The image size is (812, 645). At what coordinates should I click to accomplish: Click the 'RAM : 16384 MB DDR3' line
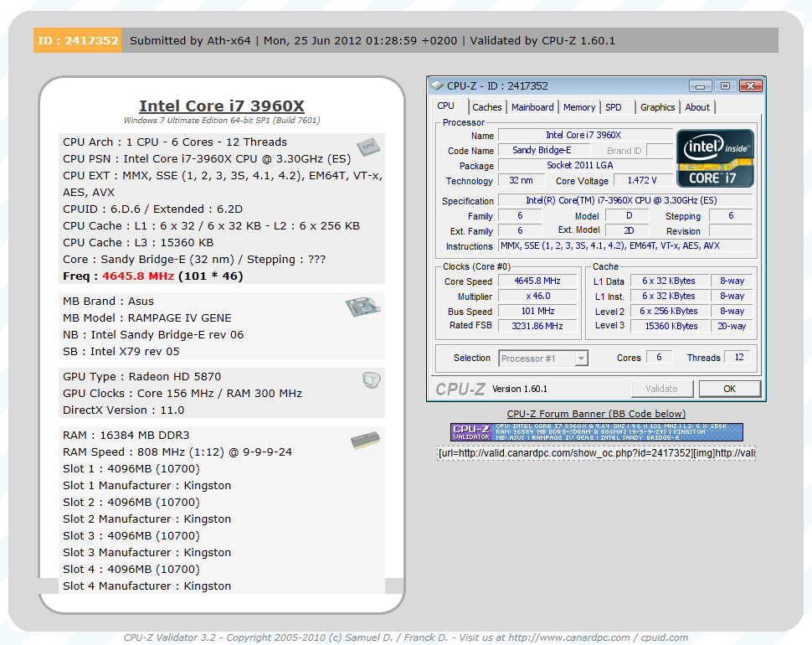pos(126,436)
